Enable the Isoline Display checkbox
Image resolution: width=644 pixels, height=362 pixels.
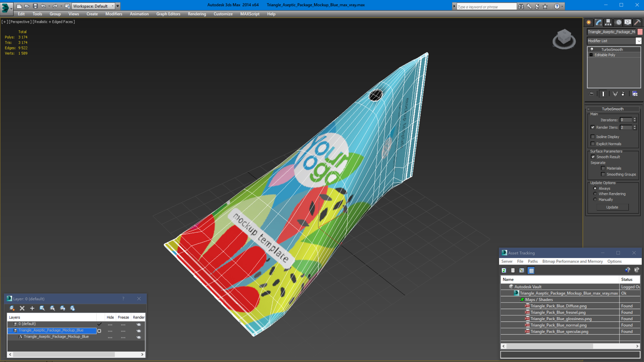593,136
